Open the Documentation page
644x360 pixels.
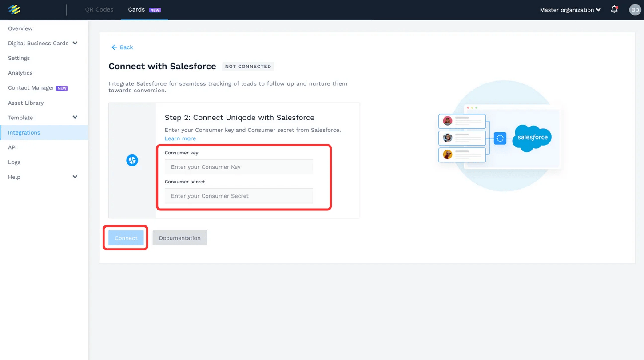179,237
